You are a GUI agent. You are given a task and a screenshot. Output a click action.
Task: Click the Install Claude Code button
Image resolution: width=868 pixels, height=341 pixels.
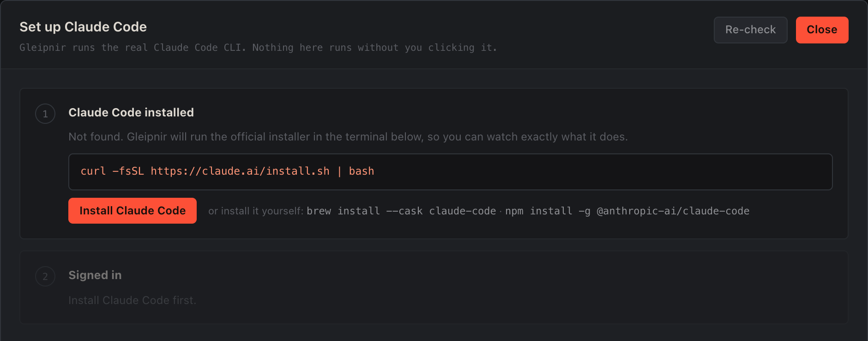click(x=133, y=211)
